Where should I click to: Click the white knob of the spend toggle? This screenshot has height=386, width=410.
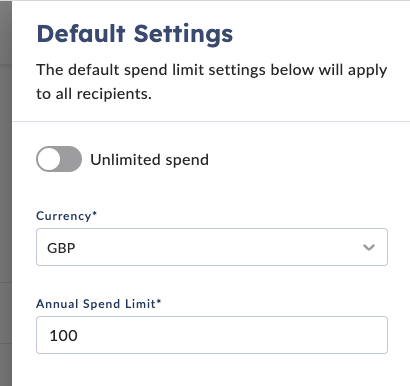49,159
